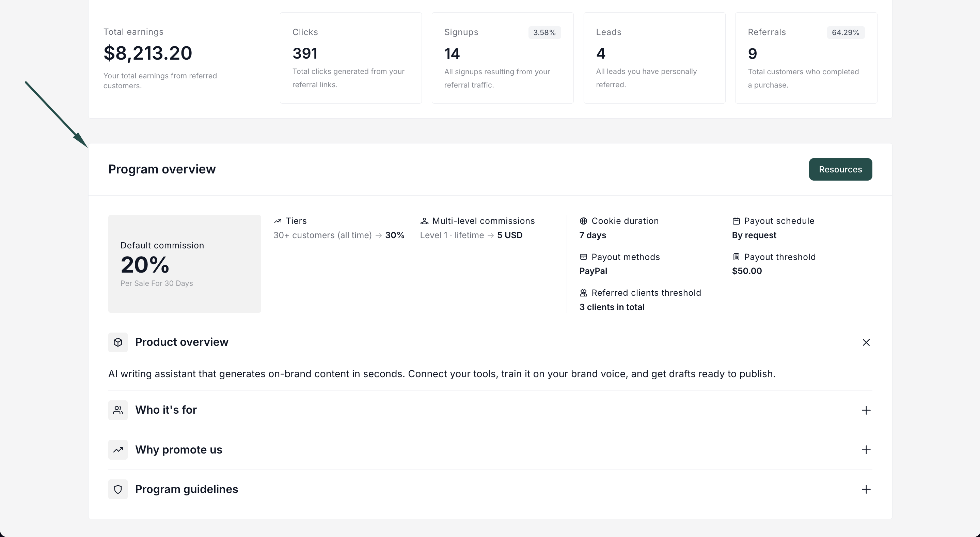Click the Payout schedule calendar icon
The width and height of the screenshot is (980, 537).
point(736,221)
